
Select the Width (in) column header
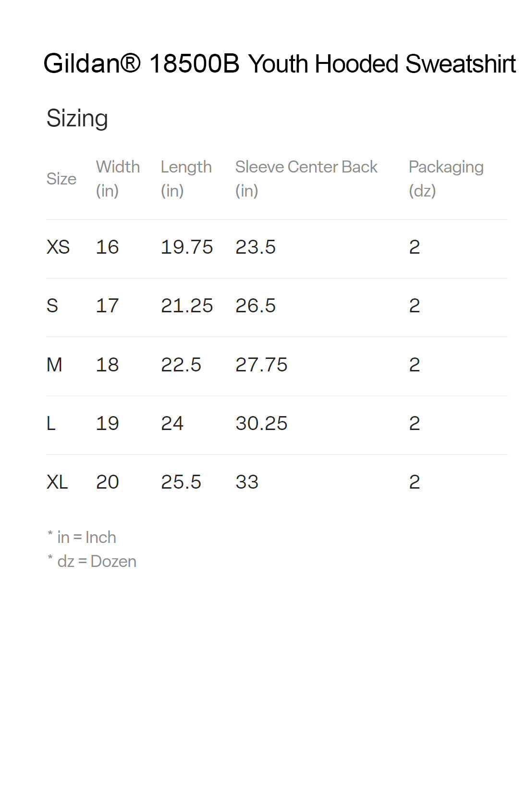(x=118, y=178)
